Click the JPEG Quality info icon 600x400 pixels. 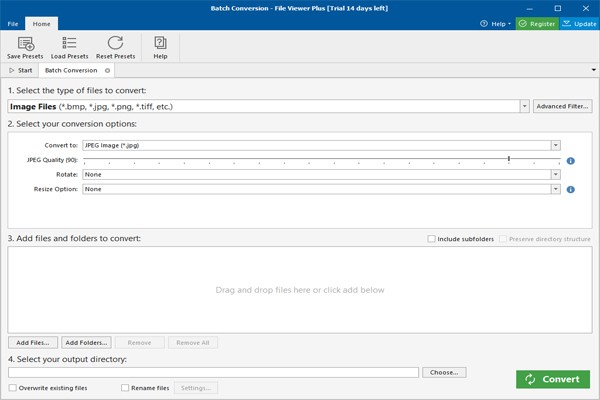click(x=571, y=161)
